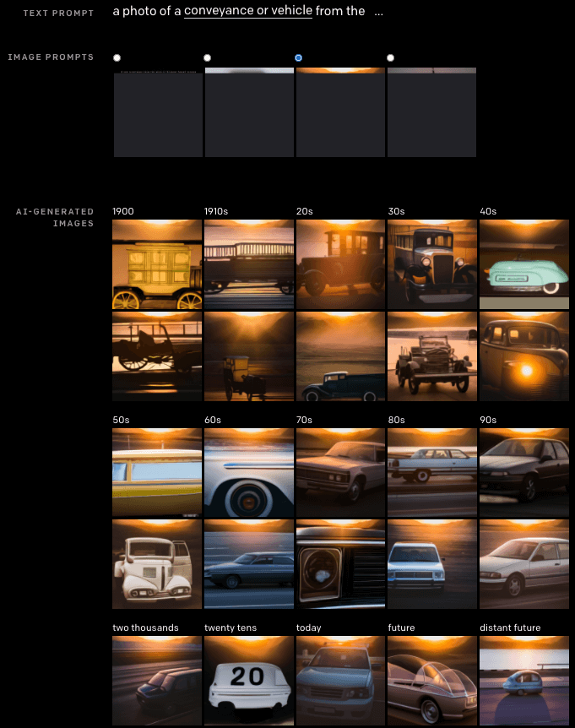This screenshot has width=575, height=728.
Task: Click the "future" column label
Action: pos(401,627)
